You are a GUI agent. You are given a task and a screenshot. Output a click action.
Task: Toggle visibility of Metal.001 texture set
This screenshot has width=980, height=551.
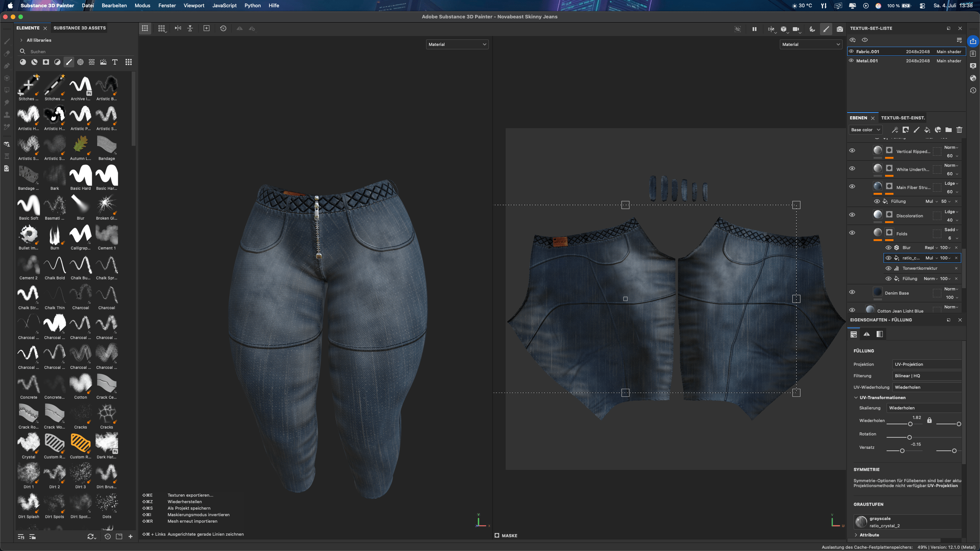(x=851, y=60)
